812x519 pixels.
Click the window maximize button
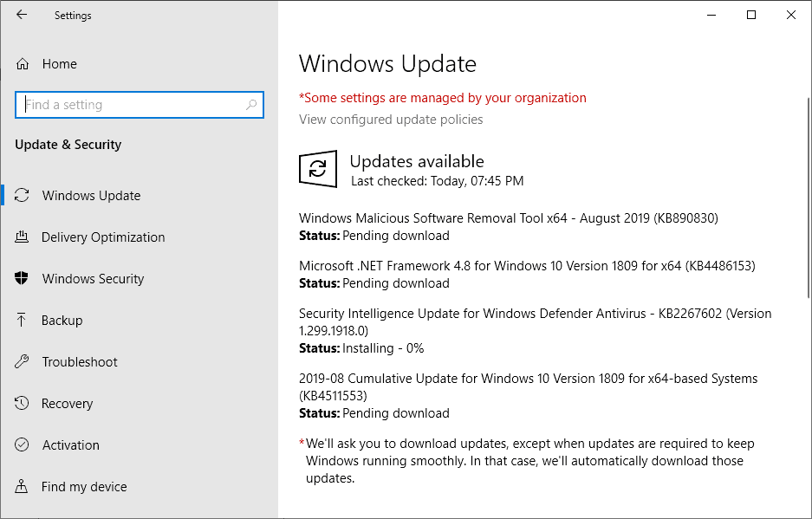click(750, 15)
